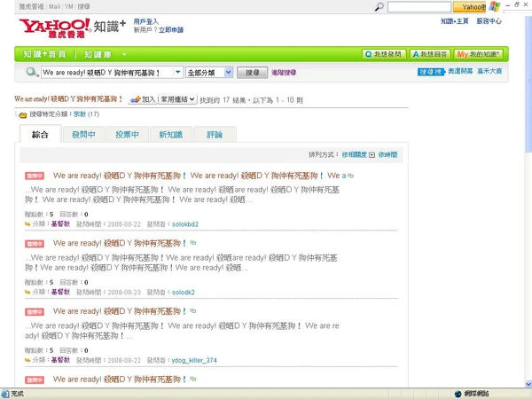Click the folder icon beside 搜尋特定分類
Screen dimensions: 532x399
23,115
